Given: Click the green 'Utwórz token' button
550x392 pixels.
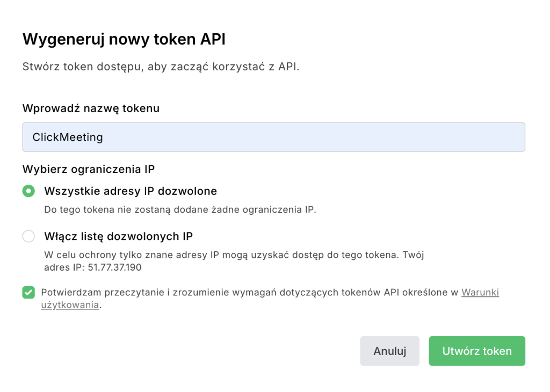Looking at the screenshot, I should click(x=476, y=351).
